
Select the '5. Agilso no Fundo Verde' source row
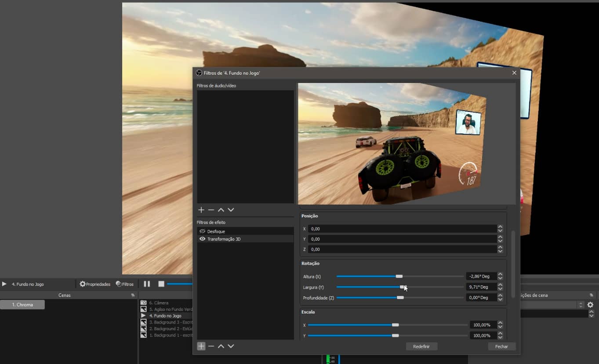(165, 309)
